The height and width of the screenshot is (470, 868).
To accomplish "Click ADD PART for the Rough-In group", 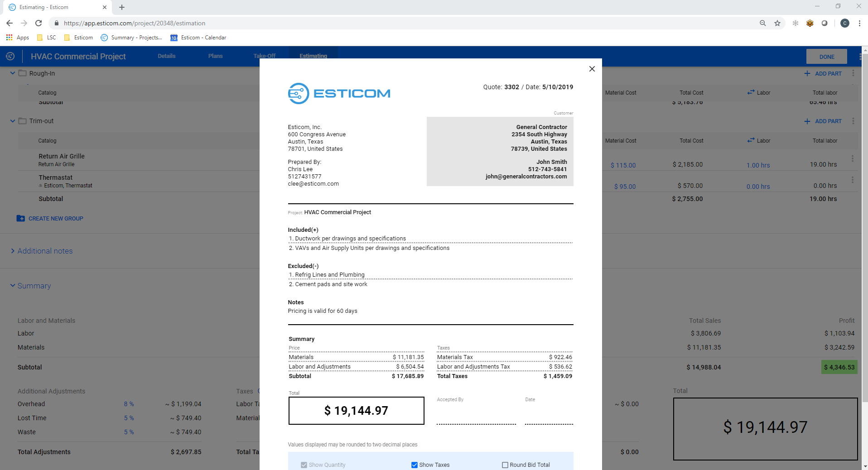I will tap(823, 73).
